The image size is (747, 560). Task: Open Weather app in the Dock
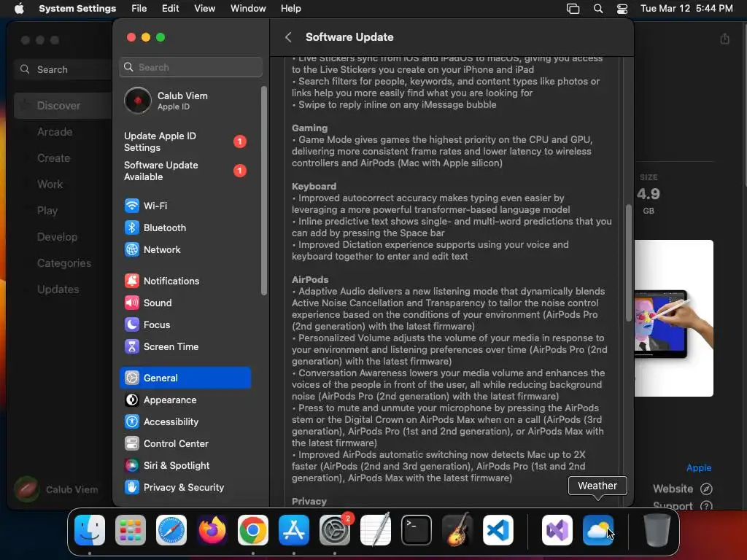tap(598, 530)
